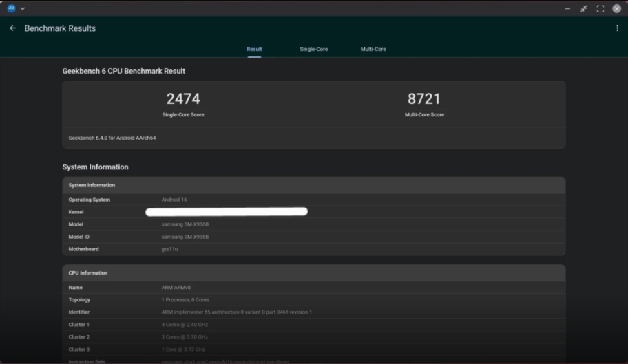The height and width of the screenshot is (364, 628).
Task: Click the app icon in title bar
Action: click(11, 8)
